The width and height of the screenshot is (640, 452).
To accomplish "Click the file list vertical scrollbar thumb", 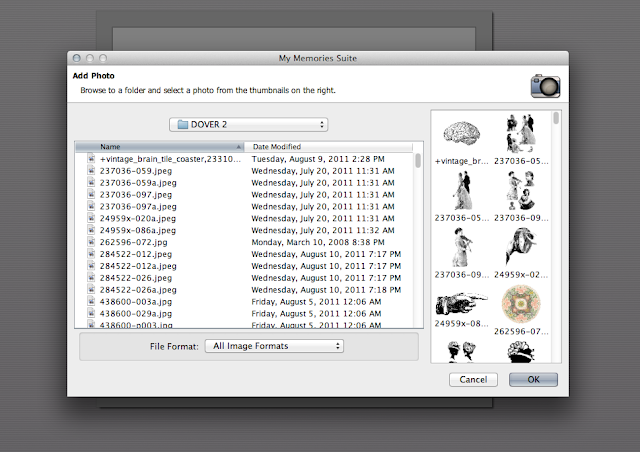I will point(418,160).
